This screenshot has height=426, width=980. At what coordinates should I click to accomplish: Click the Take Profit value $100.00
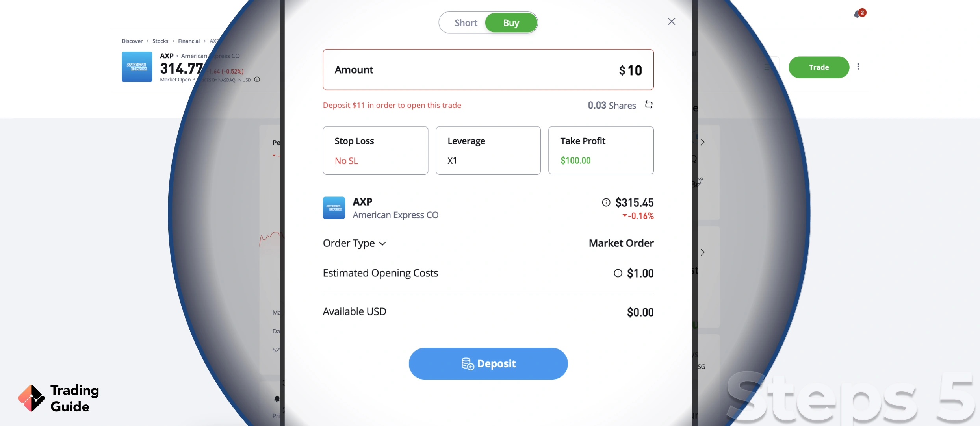click(575, 161)
